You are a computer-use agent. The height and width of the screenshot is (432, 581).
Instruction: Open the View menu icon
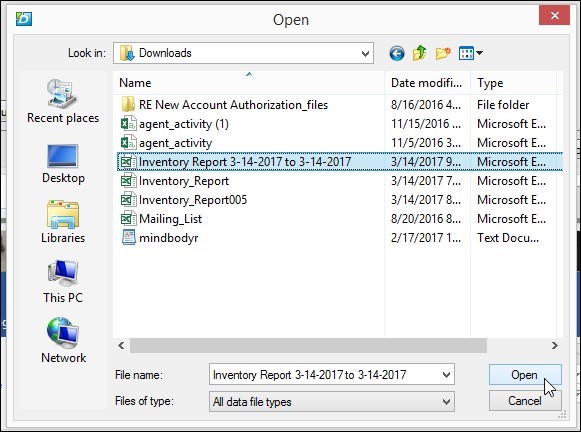[x=470, y=53]
